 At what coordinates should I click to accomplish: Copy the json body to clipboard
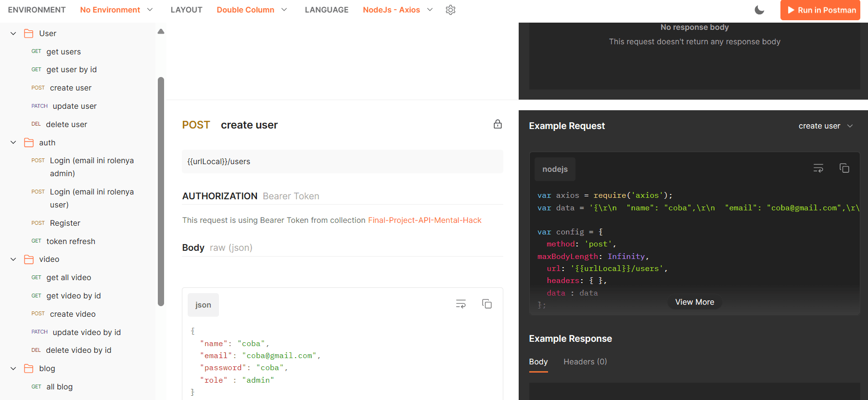click(x=487, y=304)
